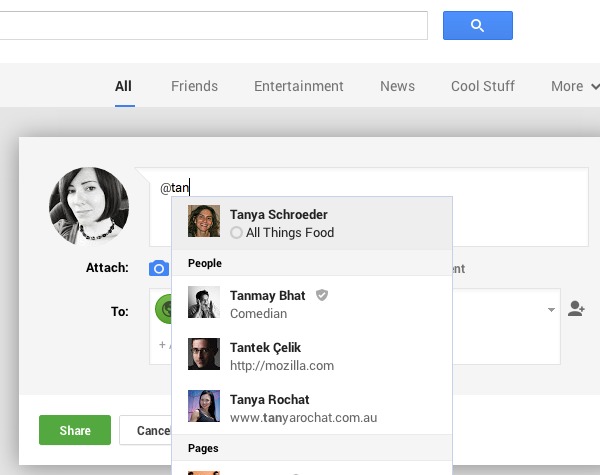This screenshot has height=475, width=600.
Task: Click the green Share button
Action: (x=75, y=430)
